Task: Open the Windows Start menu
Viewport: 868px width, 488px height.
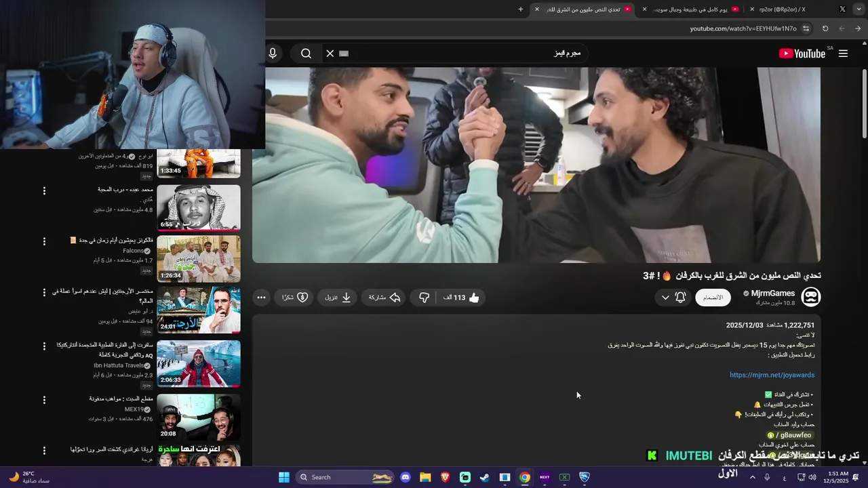Action: [x=284, y=477]
